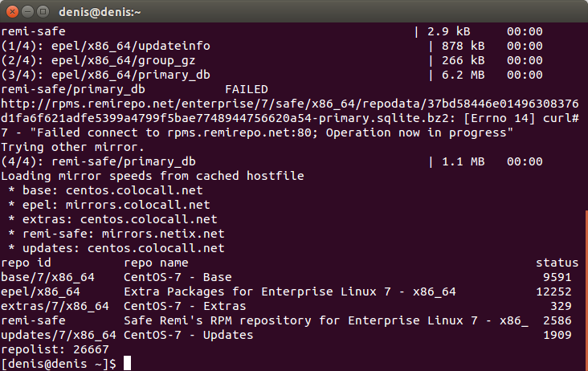Screen dimensions: 588x371
Task: Click the mirrors.colocall.net epel mirror
Action: coord(137,205)
